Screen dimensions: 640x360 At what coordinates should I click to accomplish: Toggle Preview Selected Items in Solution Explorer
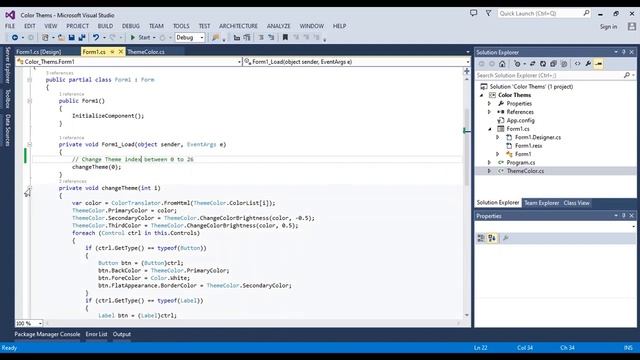pyautogui.click(x=599, y=64)
